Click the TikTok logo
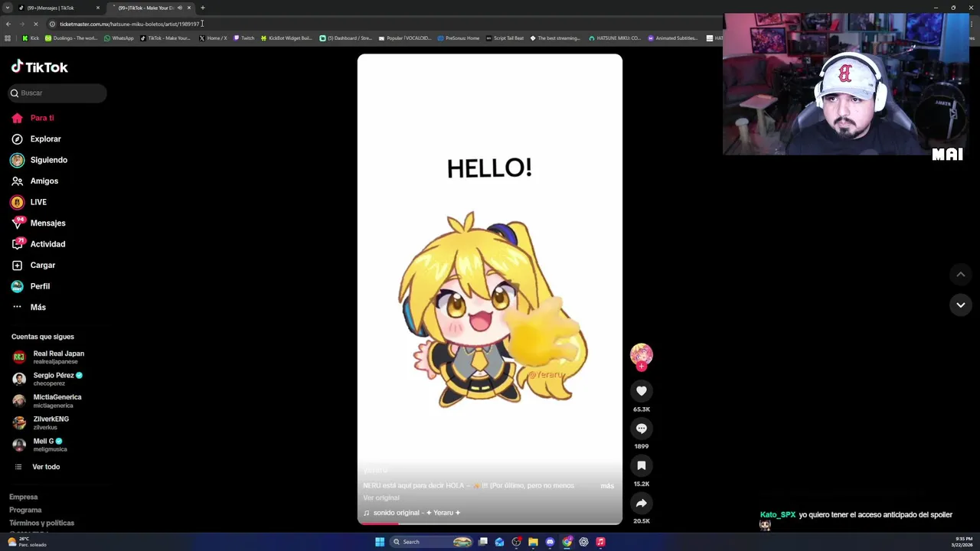 click(39, 67)
